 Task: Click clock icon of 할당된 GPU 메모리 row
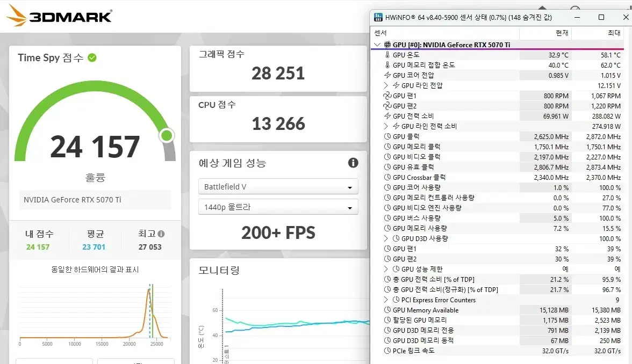387,320
